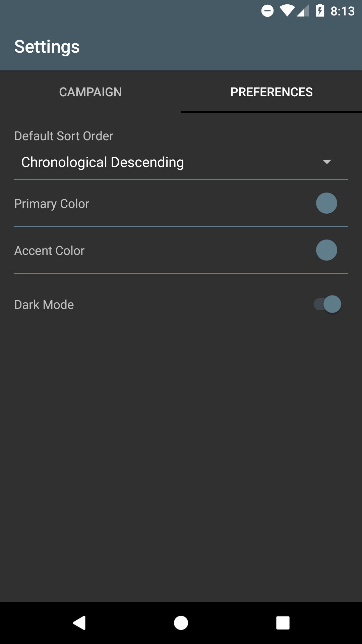The image size is (362, 644).
Task: Tap the Primary Color label
Action: click(x=52, y=204)
